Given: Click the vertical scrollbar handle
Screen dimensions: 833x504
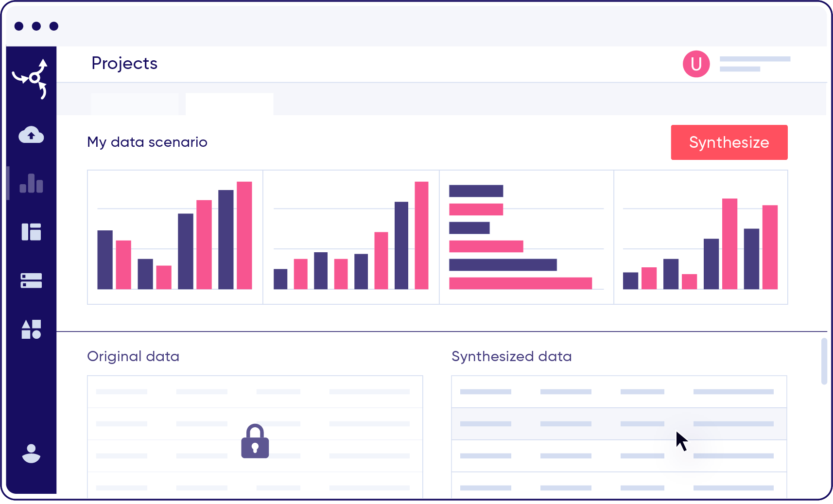Looking at the screenshot, I should [824, 361].
